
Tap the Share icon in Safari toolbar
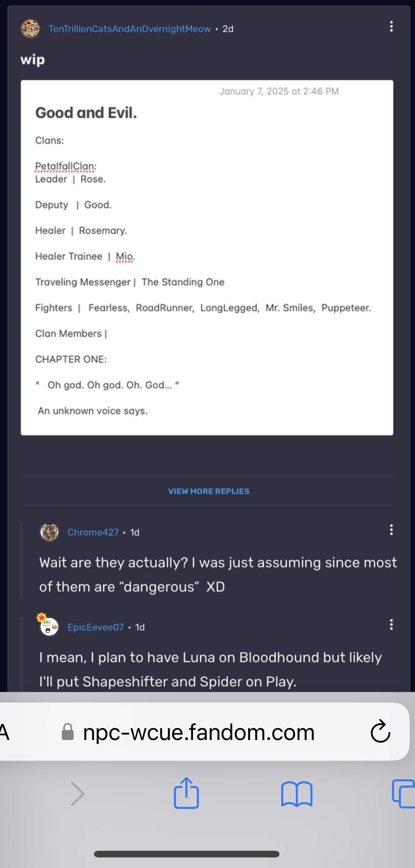click(x=186, y=793)
